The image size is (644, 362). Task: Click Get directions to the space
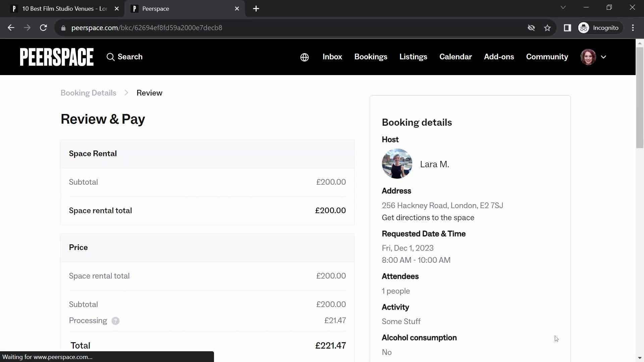point(428,217)
